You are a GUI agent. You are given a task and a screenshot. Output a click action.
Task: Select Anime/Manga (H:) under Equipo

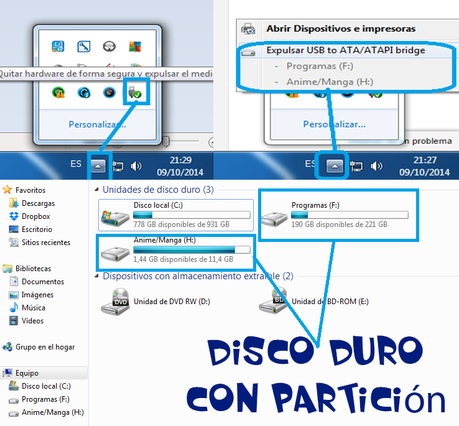(x=46, y=412)
